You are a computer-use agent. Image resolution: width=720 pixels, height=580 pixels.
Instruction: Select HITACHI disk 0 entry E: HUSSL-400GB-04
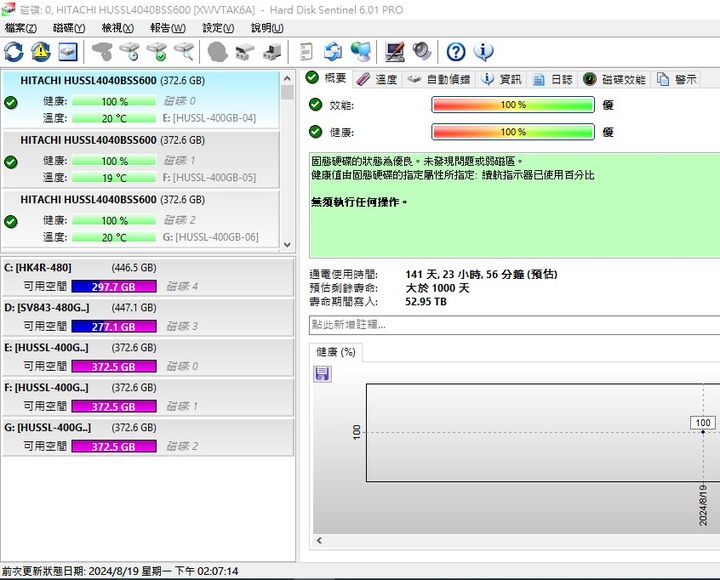point(141,99)
